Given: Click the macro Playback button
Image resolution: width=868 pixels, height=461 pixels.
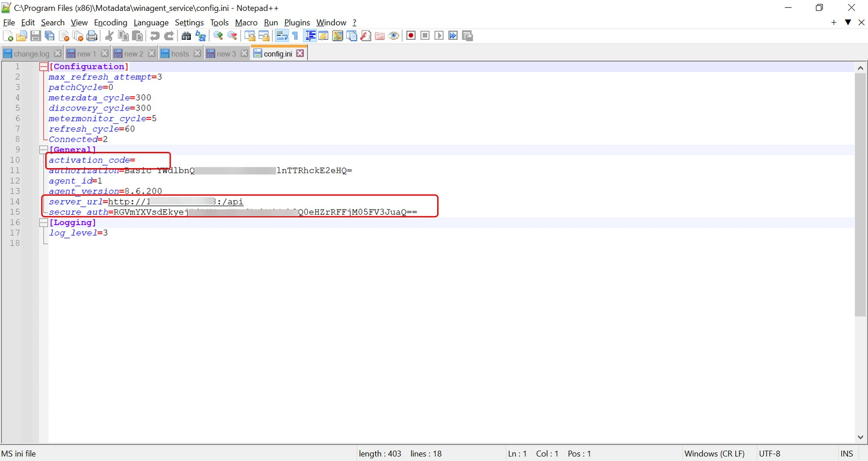Looking at the screenshot, I should point(439,36).
